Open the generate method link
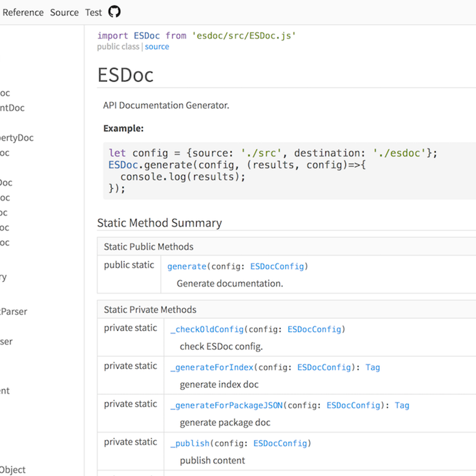Viewport: 476px width, 476px height. 187,266
